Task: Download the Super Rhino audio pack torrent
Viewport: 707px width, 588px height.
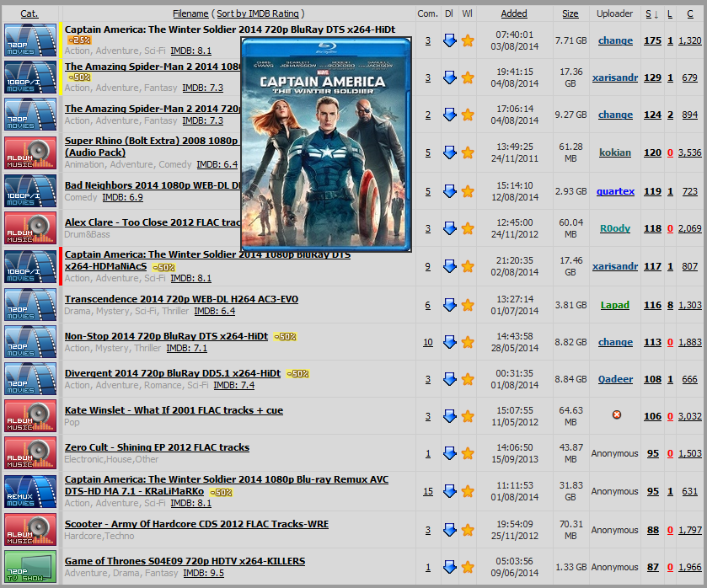Action: (449, 152)
